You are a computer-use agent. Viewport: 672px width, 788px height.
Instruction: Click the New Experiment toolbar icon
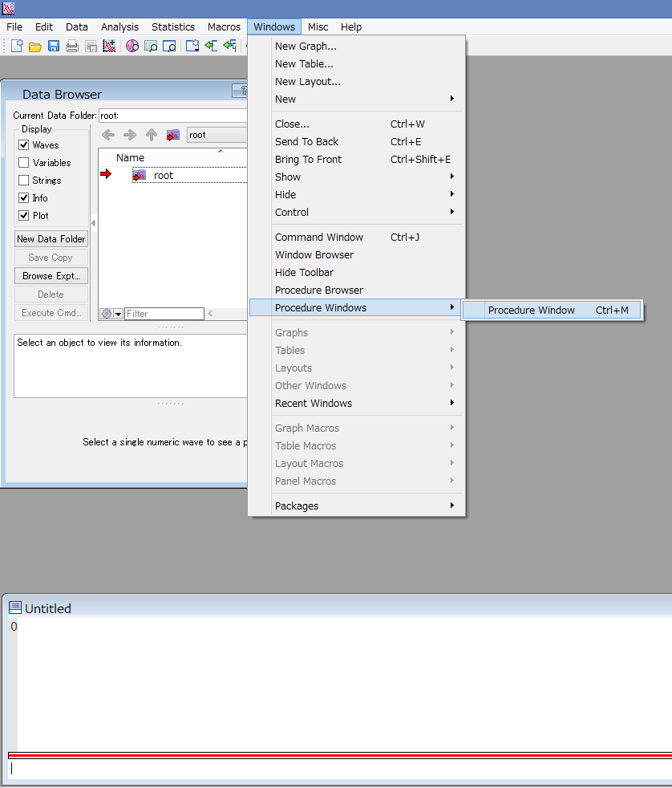pyautogui.click(x=16, y=46)
